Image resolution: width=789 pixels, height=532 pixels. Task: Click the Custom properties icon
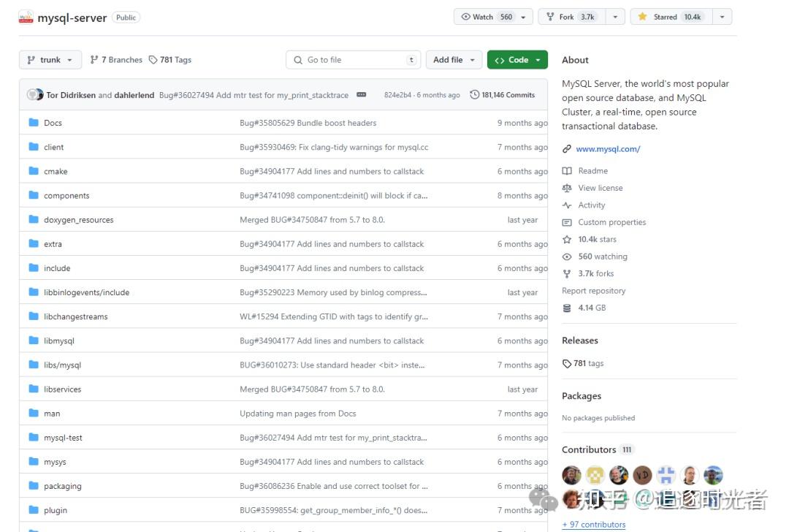click(x=567, y=222)
